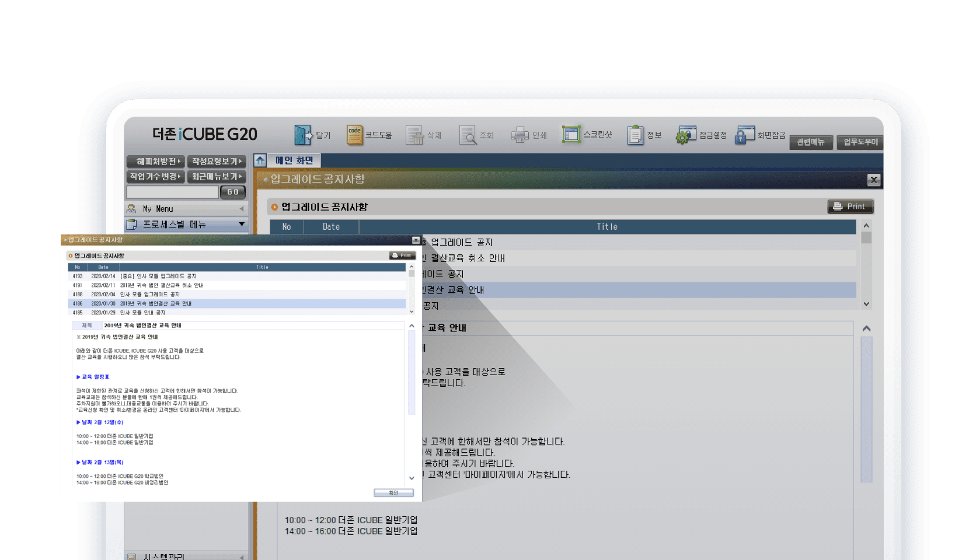Click the 닫기 (close door) toolbar icon
This screenshot has height=560, width=969.
[x=303, y=135]
